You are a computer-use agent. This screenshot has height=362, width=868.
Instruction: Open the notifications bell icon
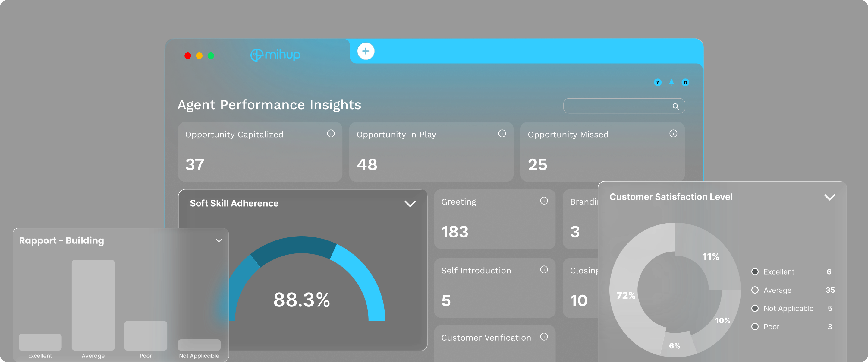(671, 82)
